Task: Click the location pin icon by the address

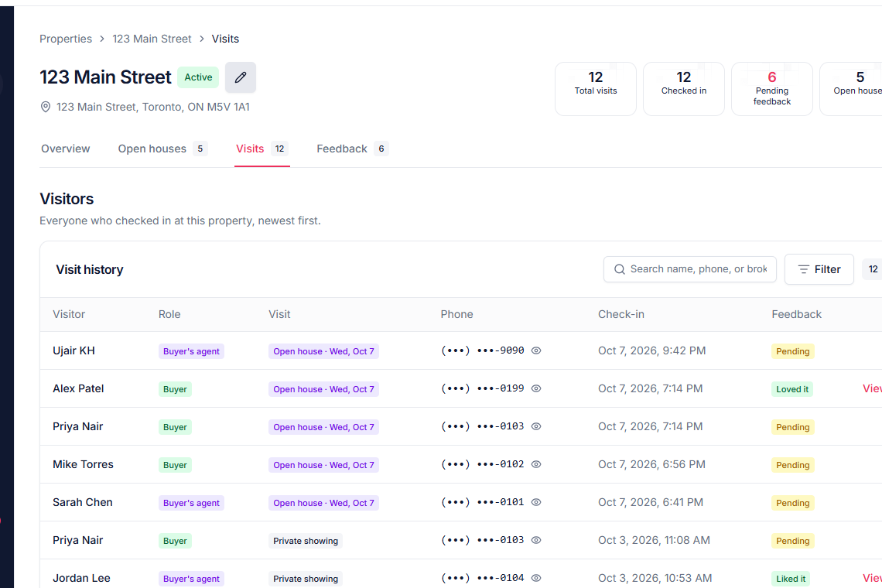Action: [x=46, y=107]
